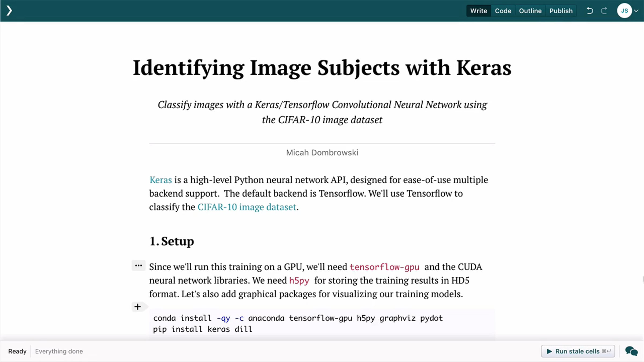Add a new cell with plus icon

pyautogui.click(x=138, y=306)
